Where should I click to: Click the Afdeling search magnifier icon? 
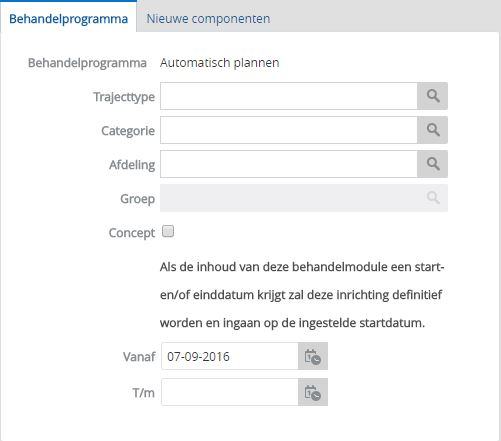(x=432, y=164)
